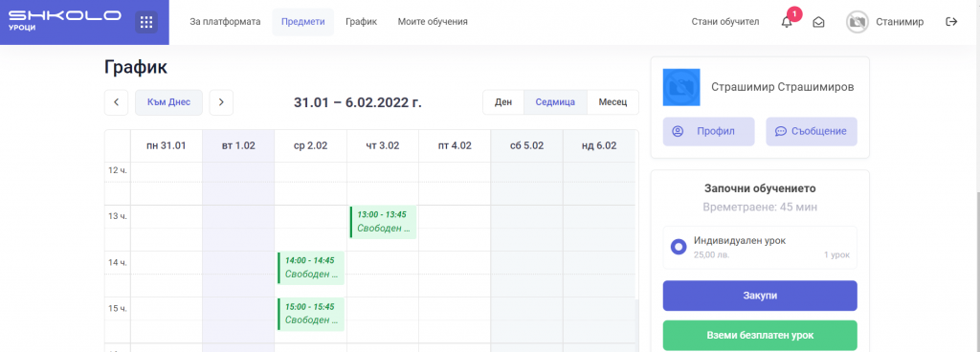Click the пт 4.02 column header
The width and height of the screenshot is (980, 352).
(x=455, y=146)
